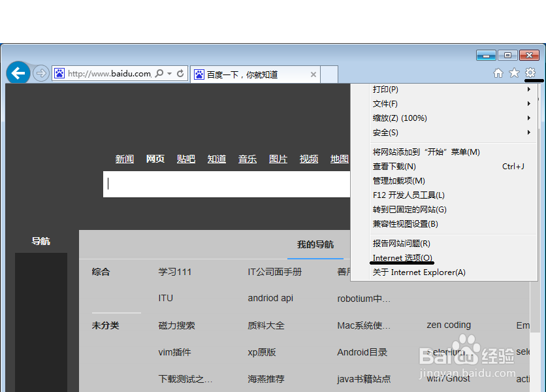The width and height of the screenshot is (546, 392).
Task: Open Favorites star icon
Action: pyautogui.click(x=514, y=73)
